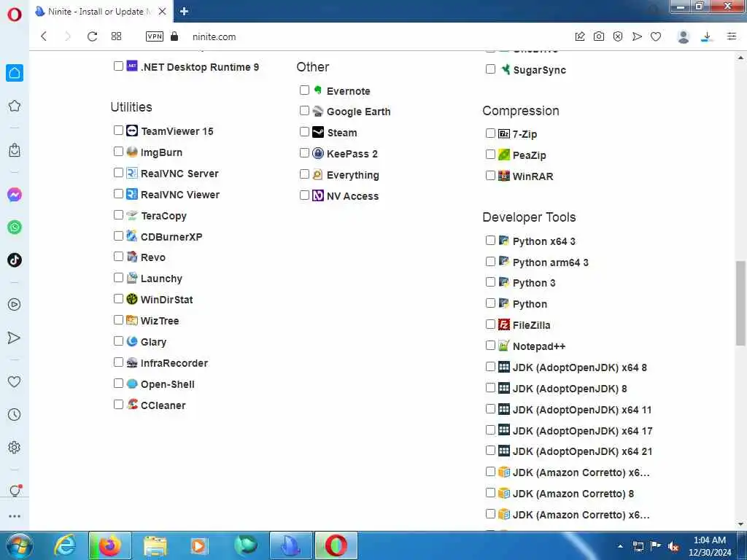Reload the ninite.com page
747x560 pixels.
[x=92, y=36]
